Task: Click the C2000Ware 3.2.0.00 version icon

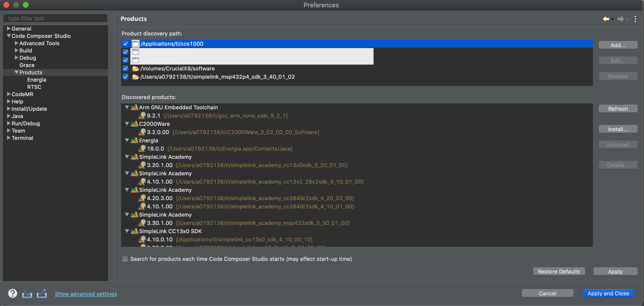Action: tap(142, 132)
